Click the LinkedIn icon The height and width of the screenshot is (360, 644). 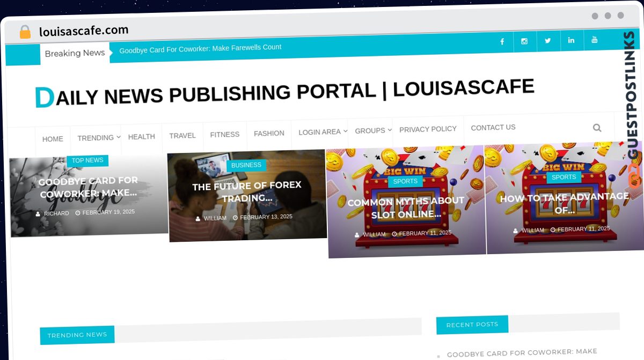click(571, 41)
